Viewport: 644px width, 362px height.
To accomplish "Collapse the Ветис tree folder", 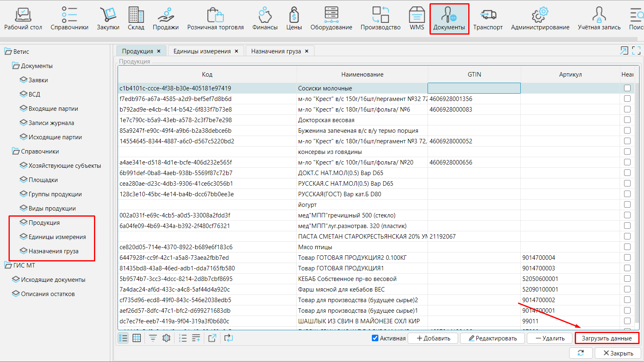I will tap(8, 52).
